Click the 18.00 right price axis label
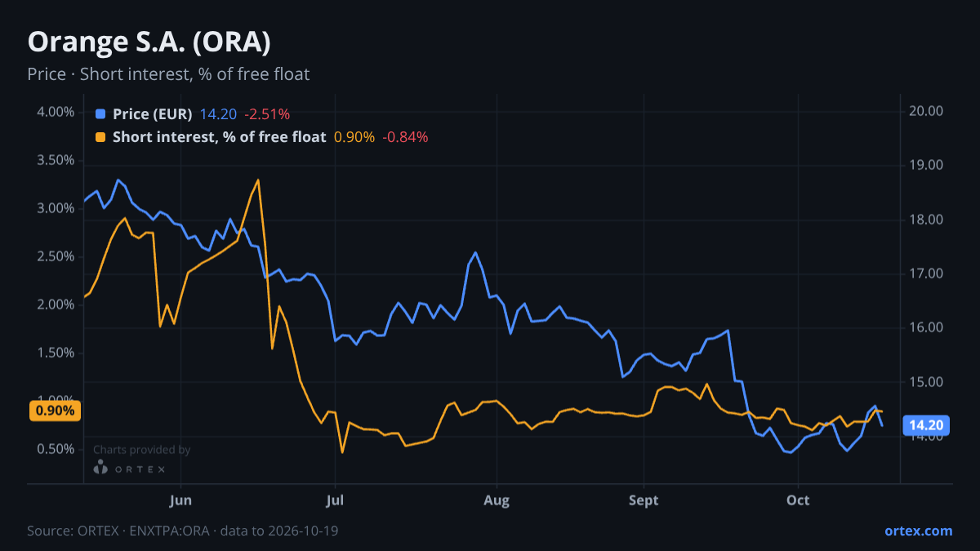 point(927,220)
